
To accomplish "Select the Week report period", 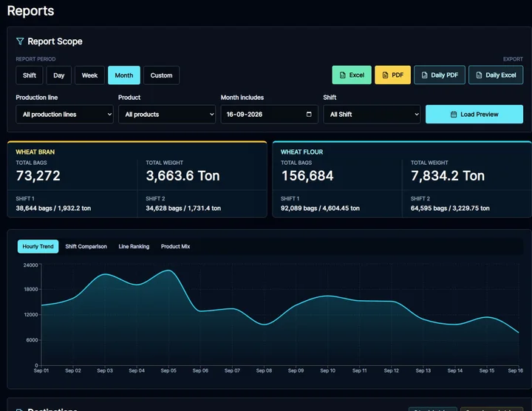I will [89, 75].
